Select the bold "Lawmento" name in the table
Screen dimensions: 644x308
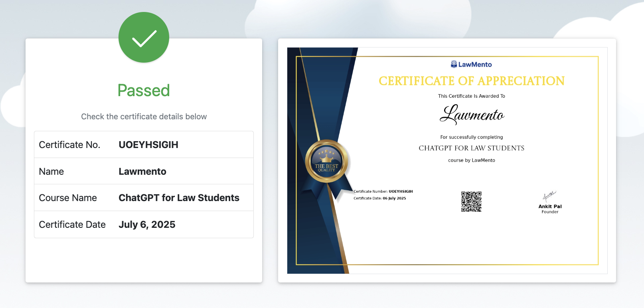tap(142, 172)
